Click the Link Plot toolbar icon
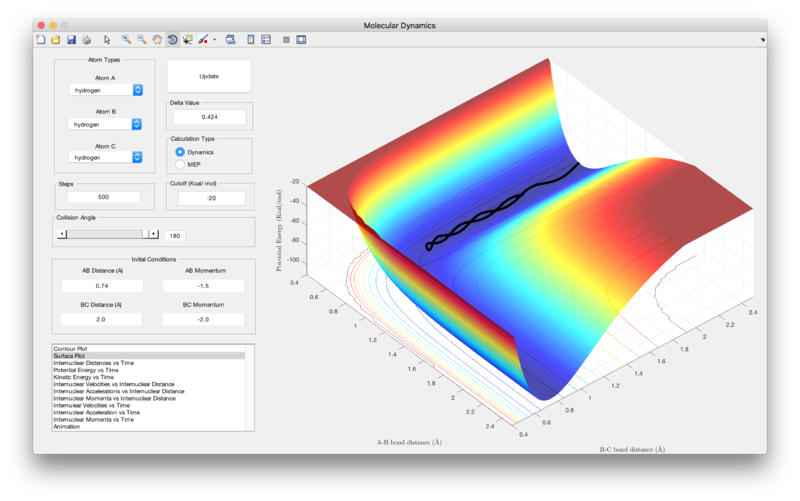This screenshot has width=800, height=501. 231,39
